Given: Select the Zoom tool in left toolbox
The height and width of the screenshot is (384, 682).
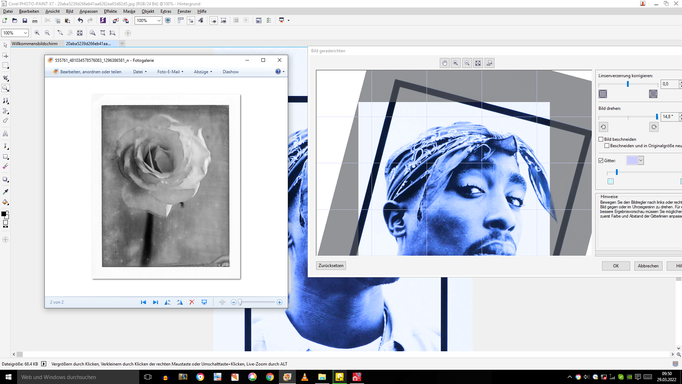Looking at the screenshot, I should click(5, 88).
